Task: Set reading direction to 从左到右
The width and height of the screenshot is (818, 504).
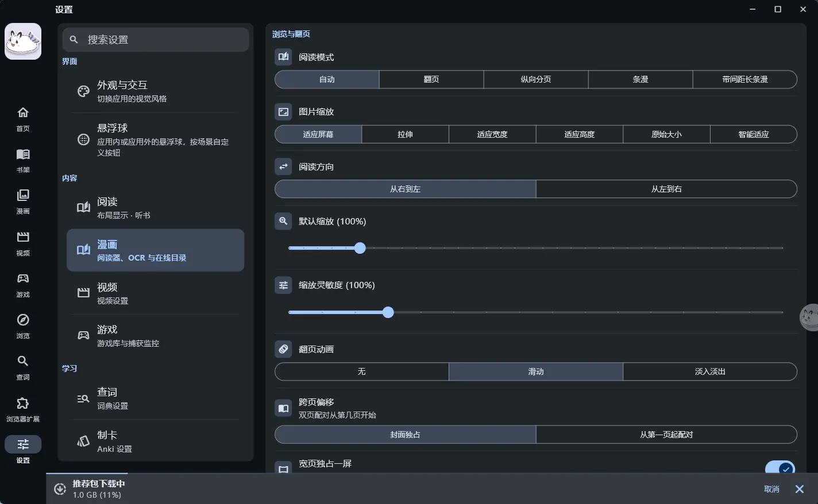Action: click(x=666, y=189)
